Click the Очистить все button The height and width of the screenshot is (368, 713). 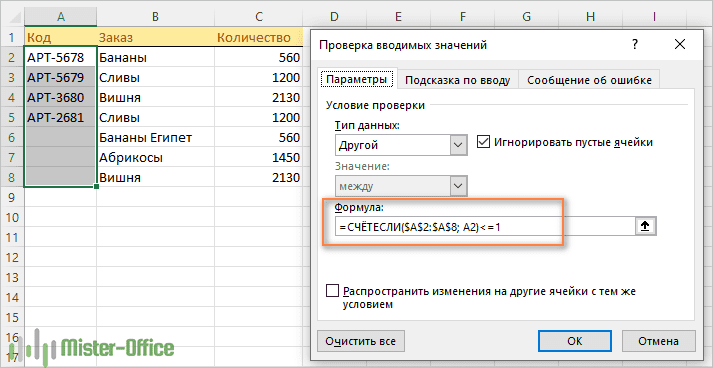click(361, 341)
